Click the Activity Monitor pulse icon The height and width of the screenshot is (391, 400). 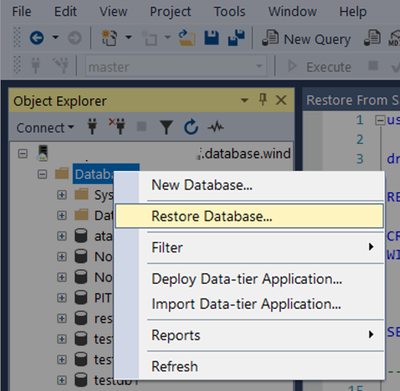point(216,127)
